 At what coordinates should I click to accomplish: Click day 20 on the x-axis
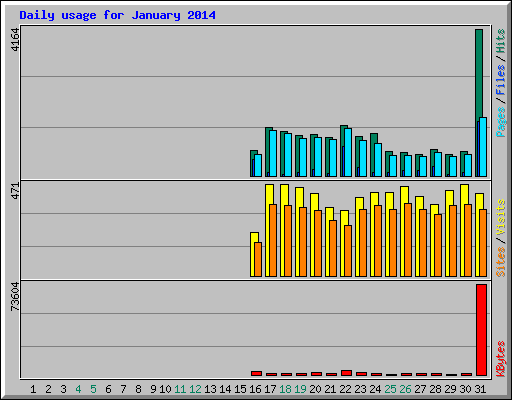(315, 389)
